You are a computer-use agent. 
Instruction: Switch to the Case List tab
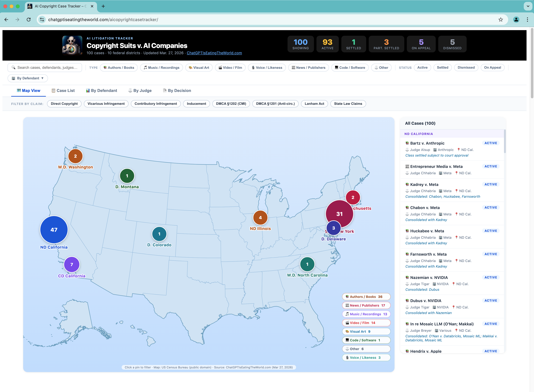click(x=63, y=91)
